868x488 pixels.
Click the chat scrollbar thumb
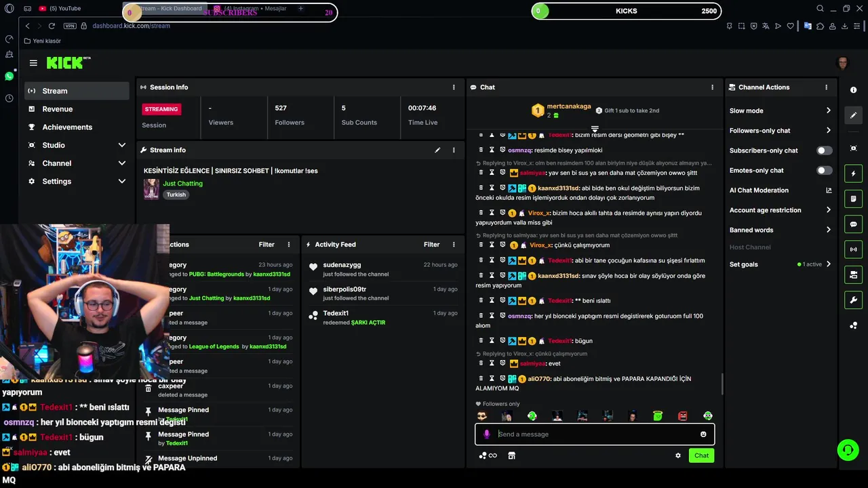click(722, 384)
